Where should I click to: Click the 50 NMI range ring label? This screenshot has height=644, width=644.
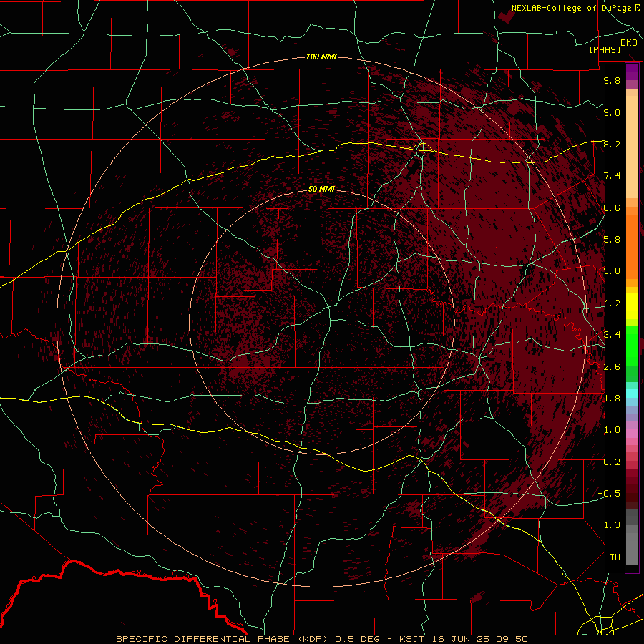(x=321, y=189)
